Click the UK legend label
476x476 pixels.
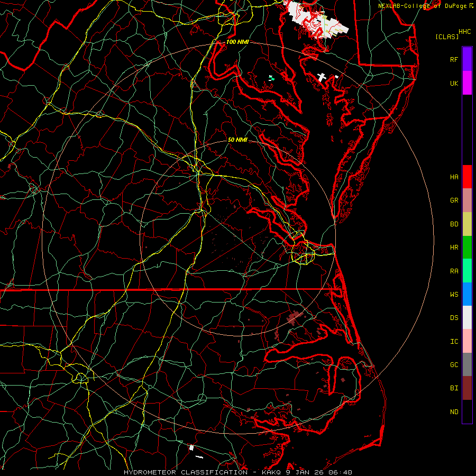coord(454,83)
